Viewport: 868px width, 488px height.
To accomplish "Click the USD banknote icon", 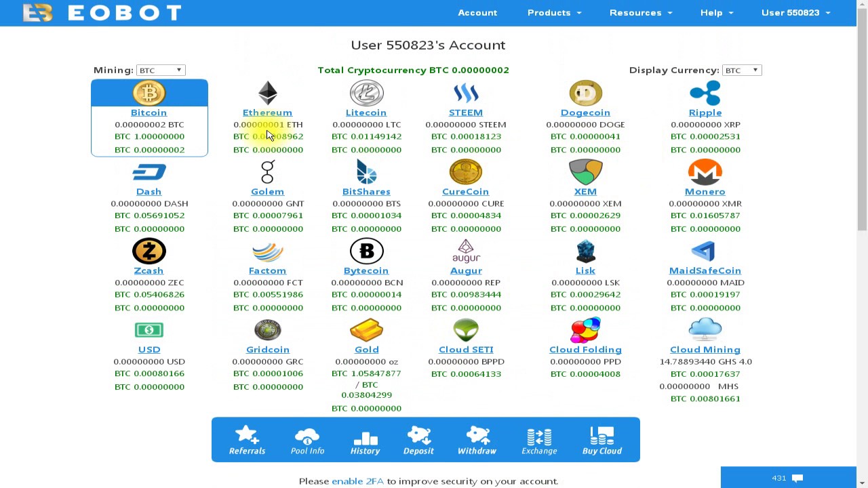I will pyautogui.click(x=149, y=330).
